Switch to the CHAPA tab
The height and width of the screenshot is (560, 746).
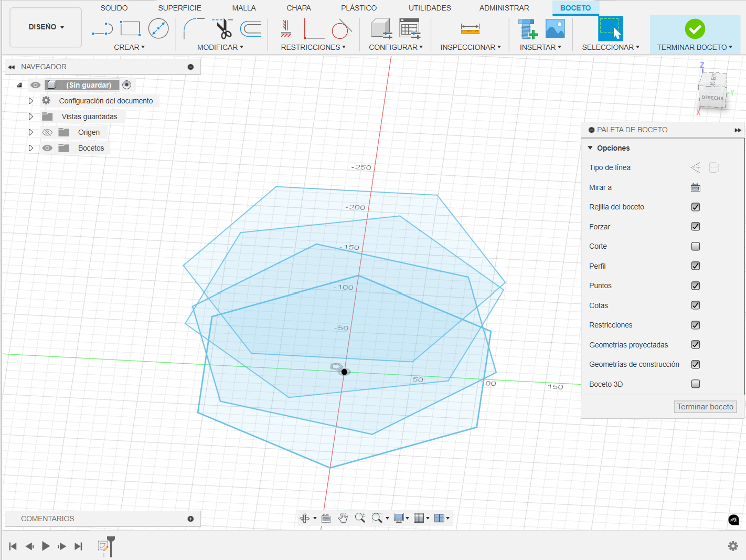point(299,8)
